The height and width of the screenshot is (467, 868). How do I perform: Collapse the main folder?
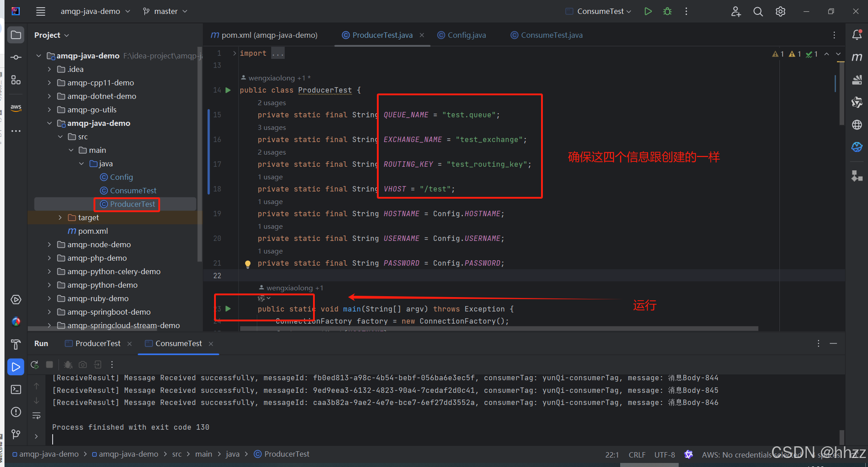[71, 150]
